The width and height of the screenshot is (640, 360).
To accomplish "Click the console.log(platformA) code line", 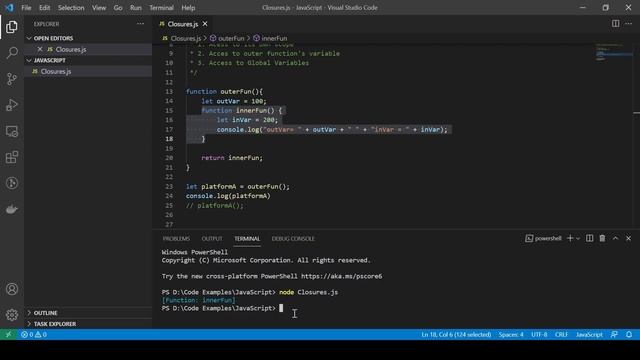I will click(228, 196).
